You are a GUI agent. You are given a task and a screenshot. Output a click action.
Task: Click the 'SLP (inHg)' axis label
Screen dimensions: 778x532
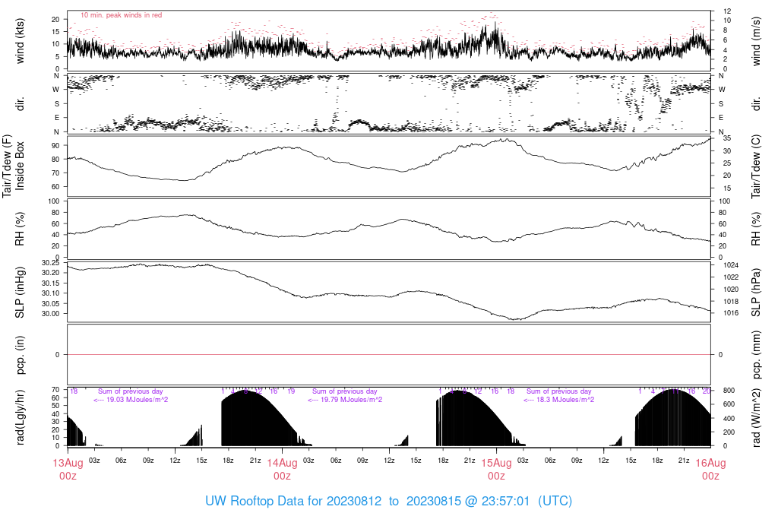pos(20,293)
